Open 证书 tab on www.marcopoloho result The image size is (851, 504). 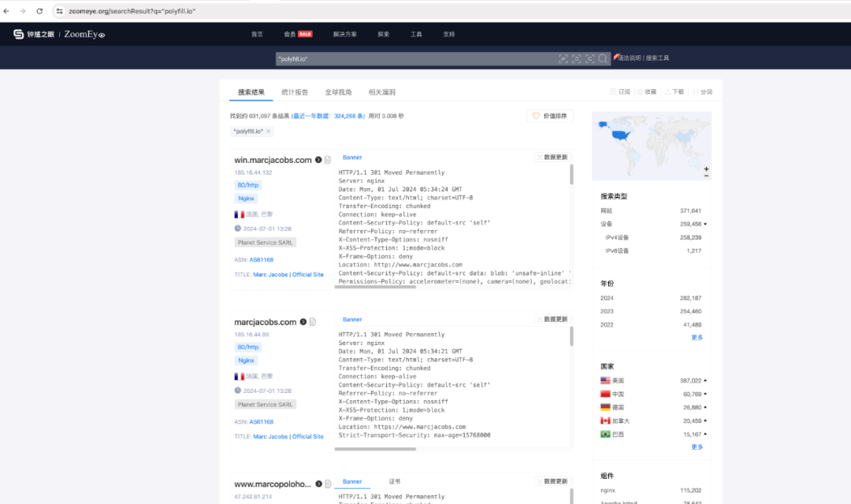pos(395,481)
